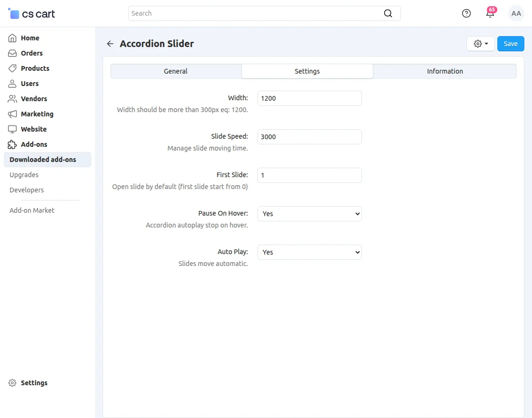Viewport: 532px width, 418px height.
Task: Open the Website monitor icon
Action: (x=12, y=129)
